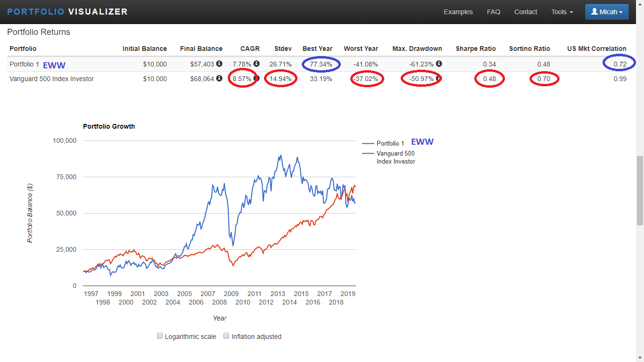Click the 0.99 US market correlation value

tap(620, 79)
